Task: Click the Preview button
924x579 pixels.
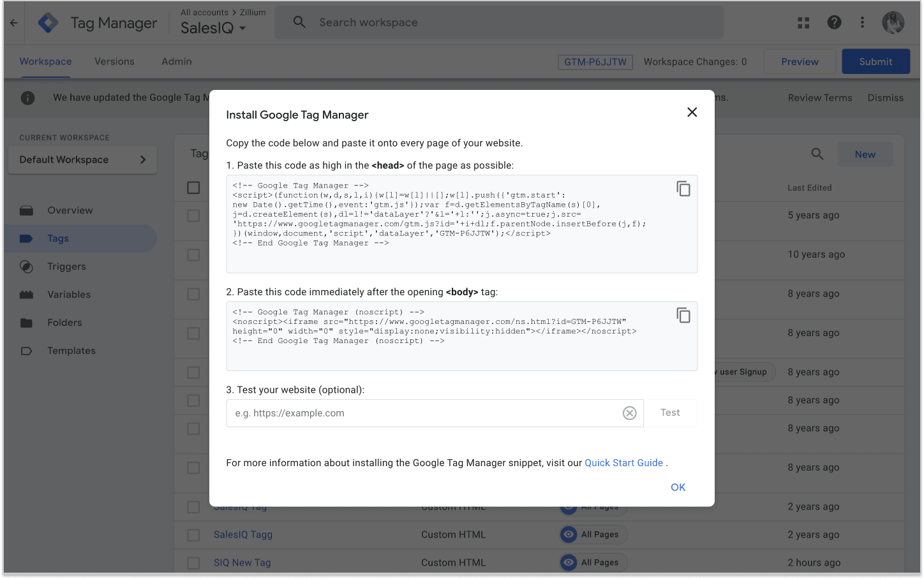Action: 800,61
